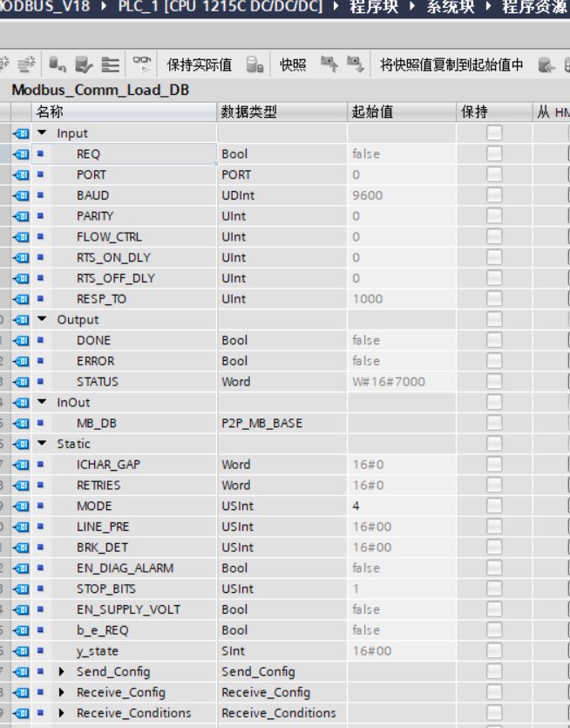Image resolution: width=570 pixels, height=728 pixels.
Task: Click the 将快照值复制到起始值中 button
Action: click(x=451, y=65)
